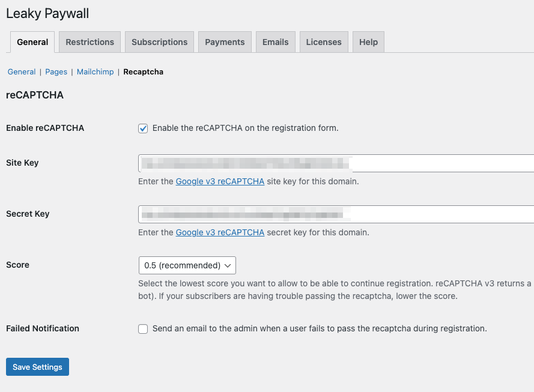The width and height of the screenshot is (534, 392).
Task: Open the General sub-section link
Action: (22, 71)
